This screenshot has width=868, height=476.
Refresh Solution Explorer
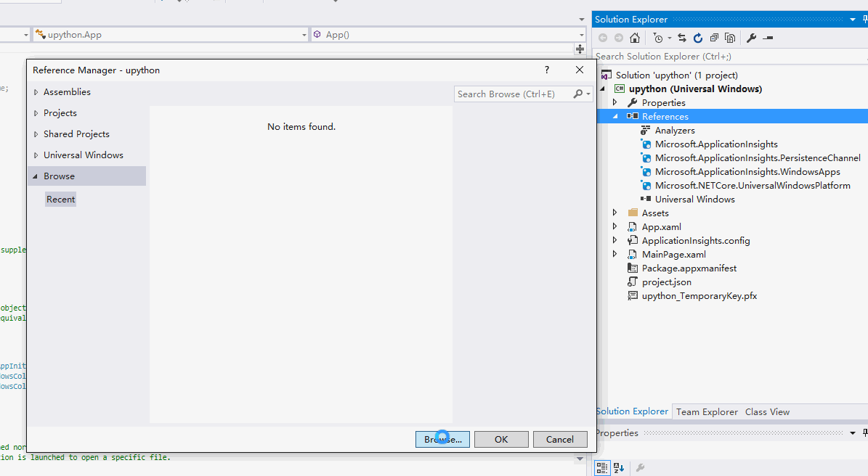(698, 38)
